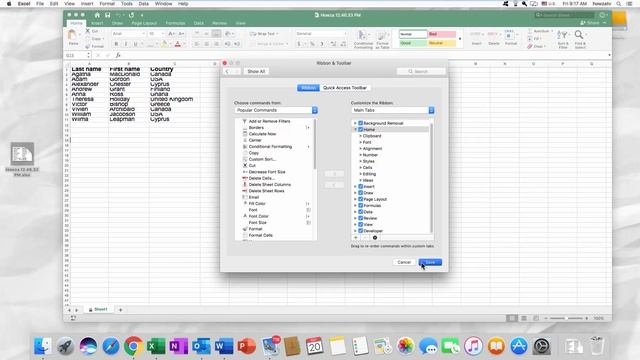Screen dimensions: 640x360
Task: Open the Tools menu in the menu bar
Action: [127, 4]
